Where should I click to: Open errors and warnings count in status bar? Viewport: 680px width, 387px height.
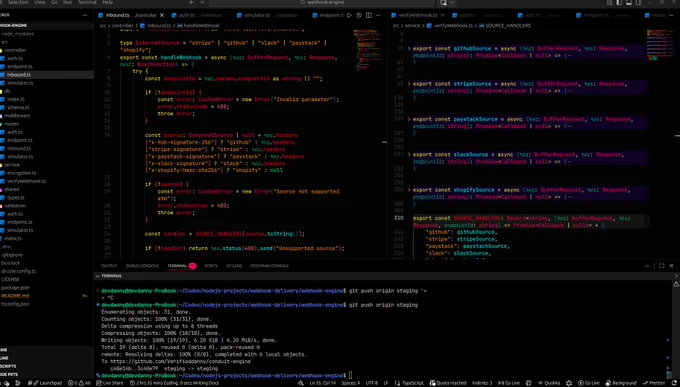tap(79, 383)
